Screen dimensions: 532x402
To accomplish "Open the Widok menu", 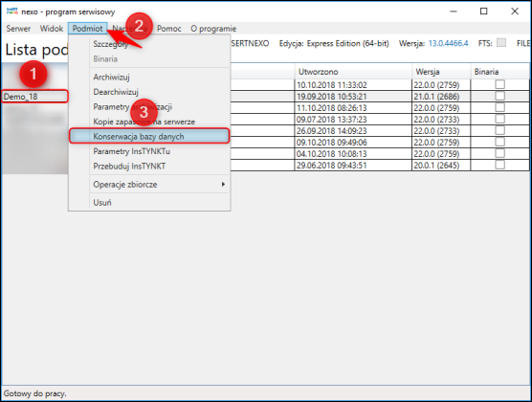I will point(52,29).
